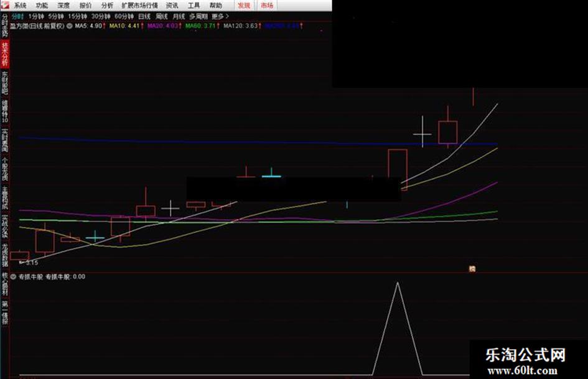Image resolution: width=588 pixels, height=379 pixels.
Task: Open the 帮助 menu
Action: (x=216, y=5)
